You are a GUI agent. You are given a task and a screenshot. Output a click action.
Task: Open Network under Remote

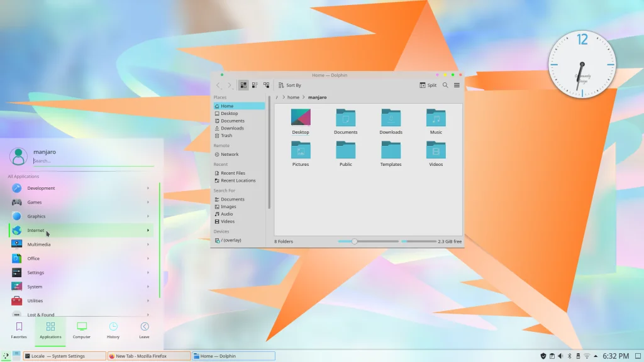pyautogui.click(x=239, y=155)
